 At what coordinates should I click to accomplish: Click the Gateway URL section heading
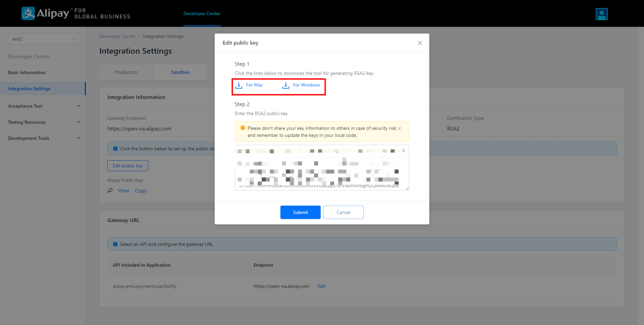pyautogui.click(x=123, y=220)
